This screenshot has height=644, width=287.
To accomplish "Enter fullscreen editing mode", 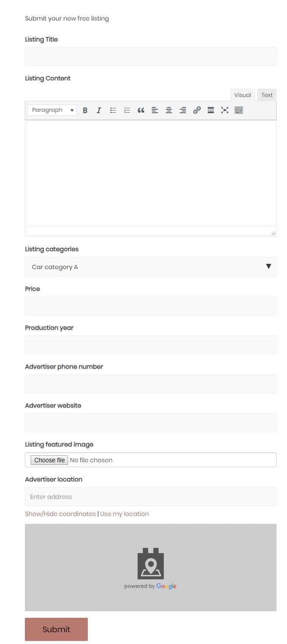I will click(x=225, y=110).
